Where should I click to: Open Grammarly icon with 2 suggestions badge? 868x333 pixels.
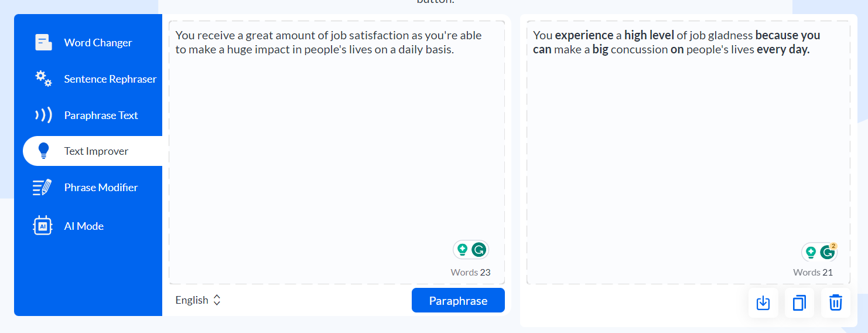828,252
